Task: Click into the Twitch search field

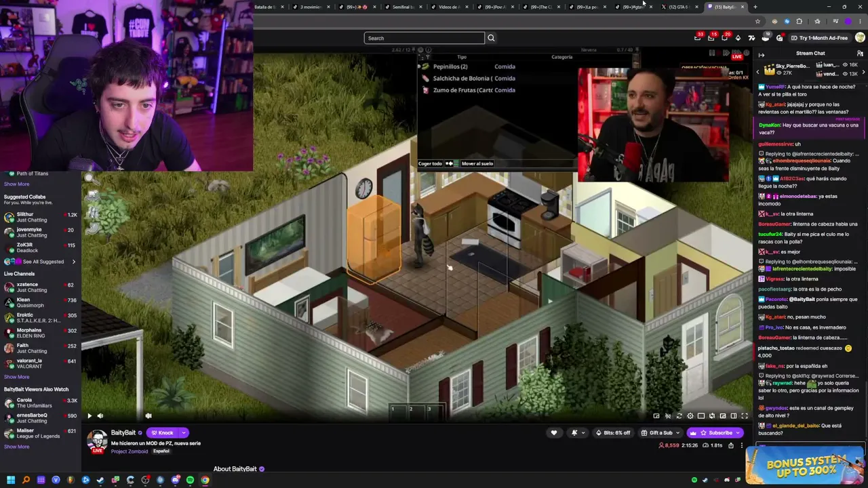Action: click(x=425, y=38)
